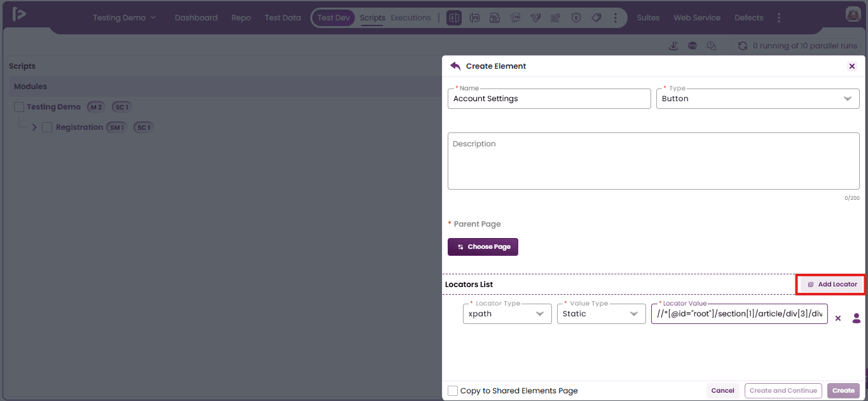Open the kebab menu after Defects
The height and width of the screenshot is (401, 868).
click(x=780, y=18)
